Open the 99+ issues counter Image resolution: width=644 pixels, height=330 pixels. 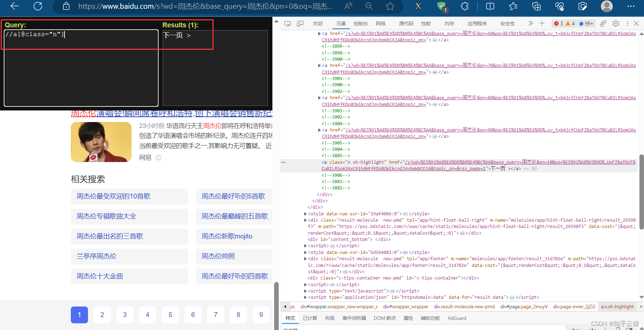[x=586, y=23]
